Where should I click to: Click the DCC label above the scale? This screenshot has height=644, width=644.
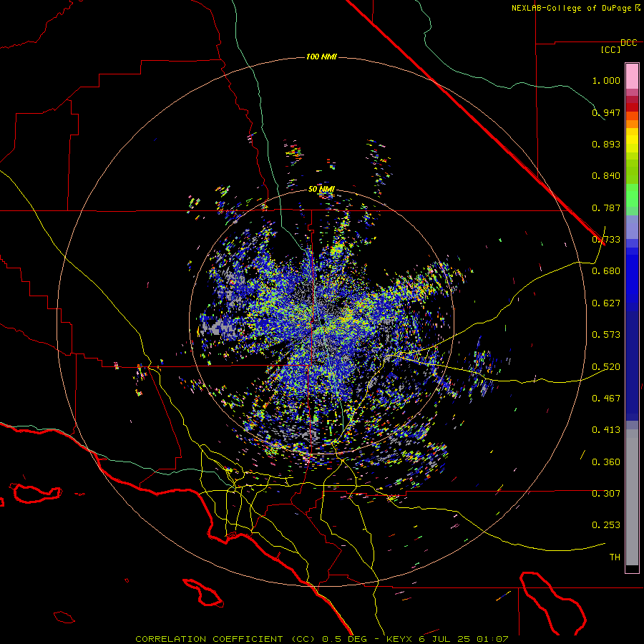pyautogui.click(x=629, y=43)
